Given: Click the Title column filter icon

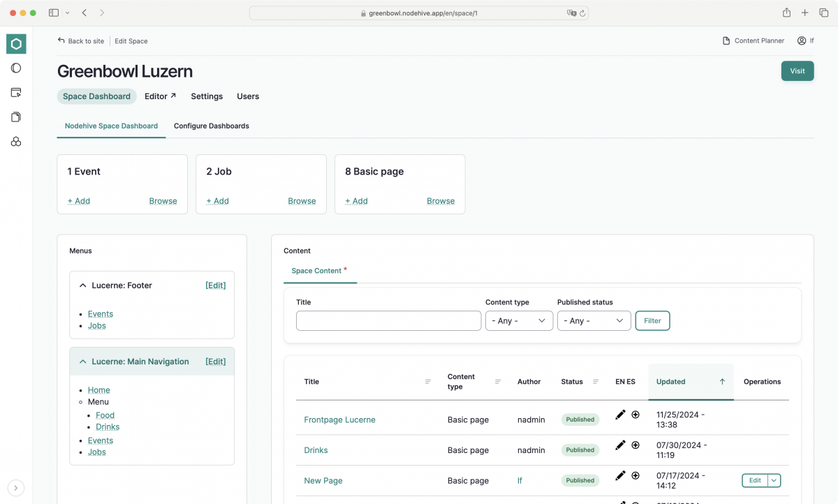Looking at the screenshot, I should coord(428,382).
